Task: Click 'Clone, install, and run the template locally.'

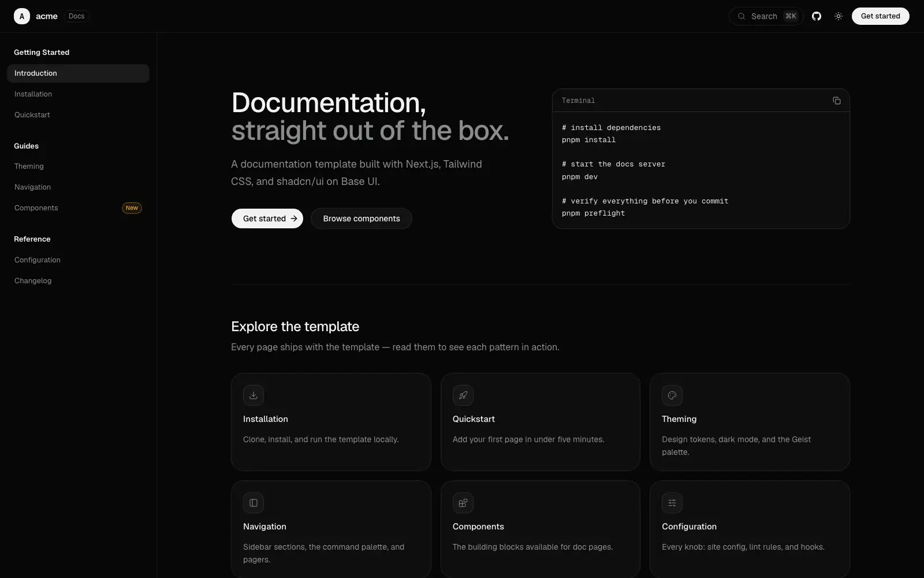Action: coord(321,439)
